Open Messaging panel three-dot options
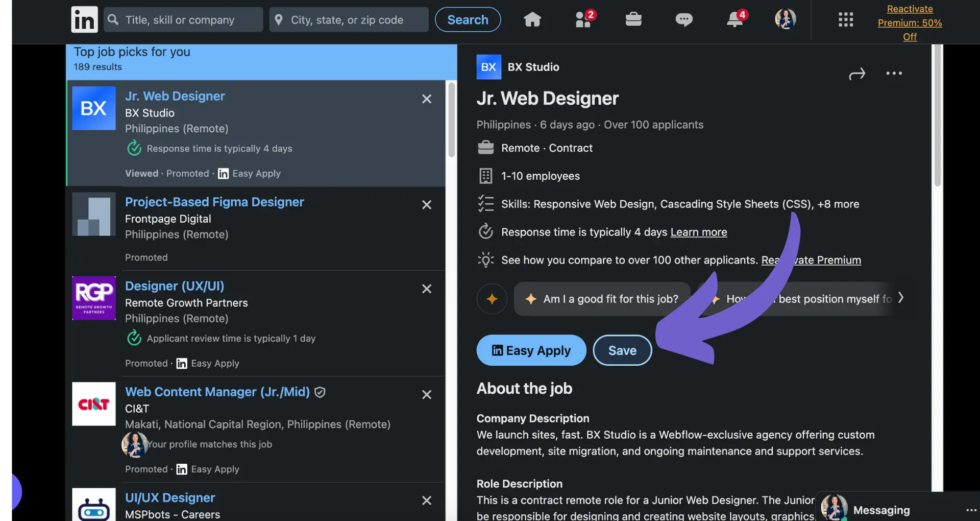Image resolution: width=980 pixels, height=521 pixels. coord(971,510)
